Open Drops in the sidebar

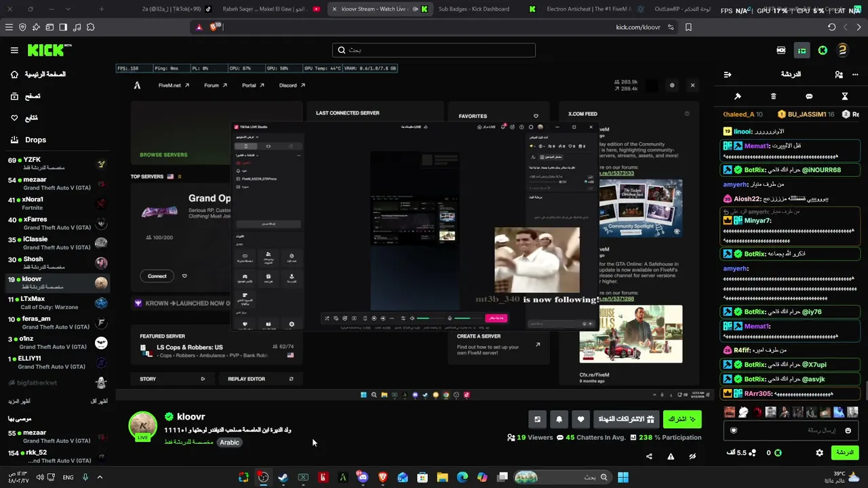click(28, 140)
